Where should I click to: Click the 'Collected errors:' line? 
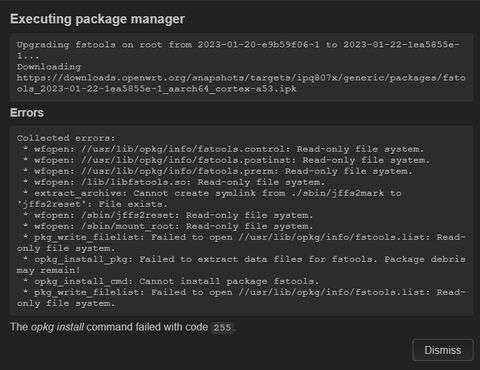(x=66, y=138)
